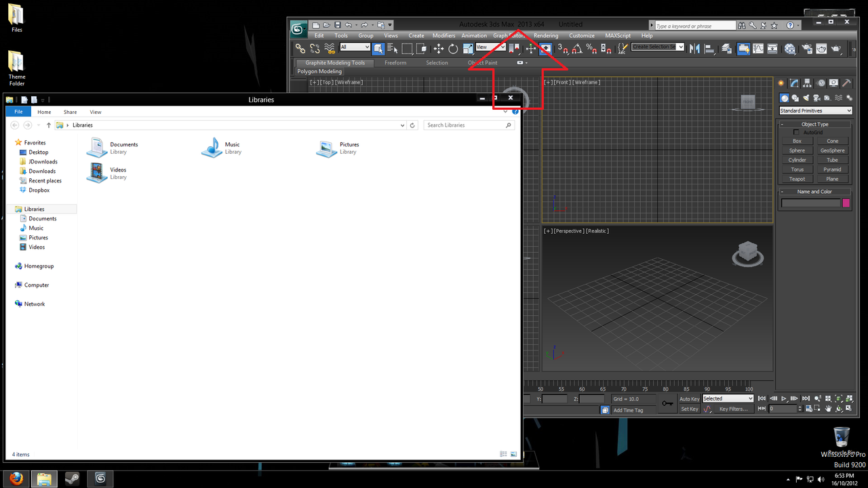868x488 pixels.
Task: Select the Select and Move tool
Action: click(x=438, y=48)
